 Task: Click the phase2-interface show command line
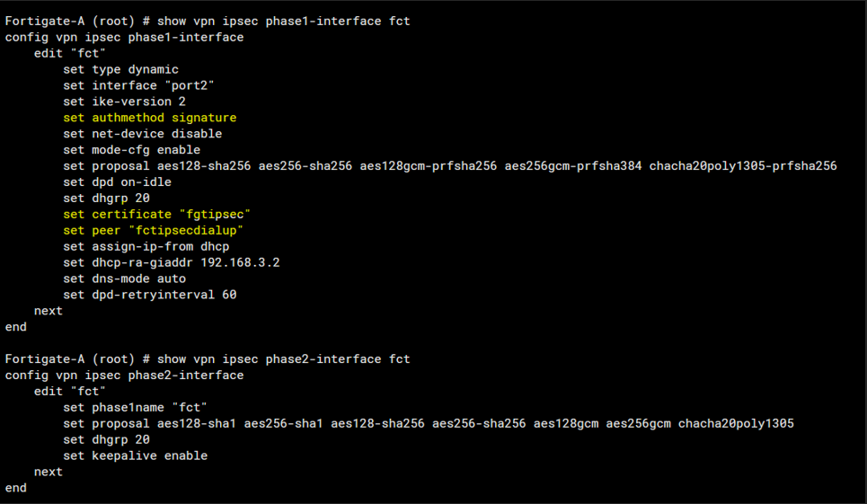click(x=207, y=359)
